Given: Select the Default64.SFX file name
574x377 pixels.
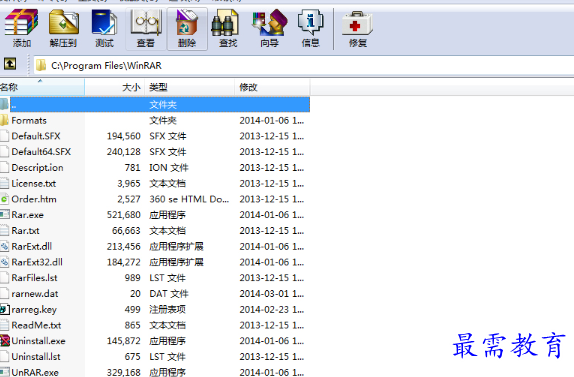Looking at the screenshot, I should pos(41,152).
